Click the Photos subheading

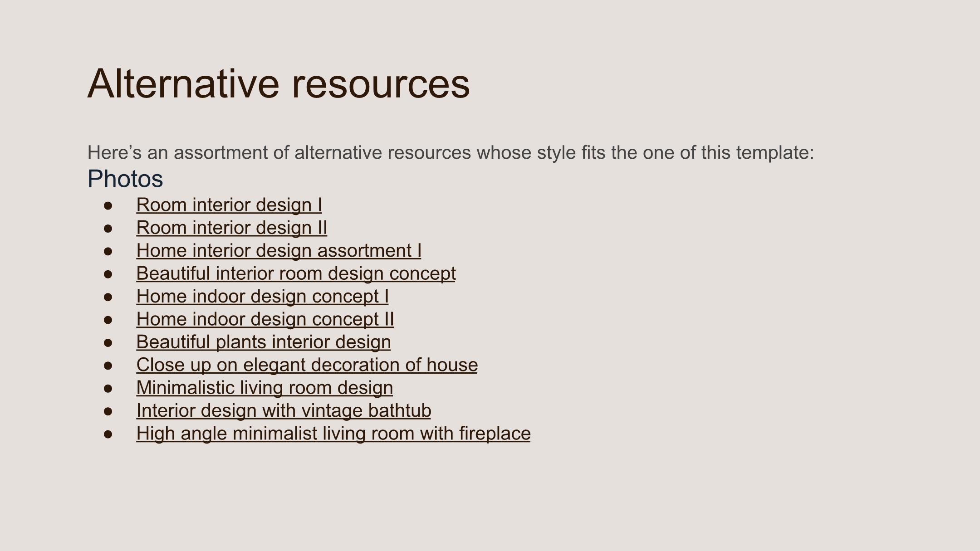click(x=125, y=179)
